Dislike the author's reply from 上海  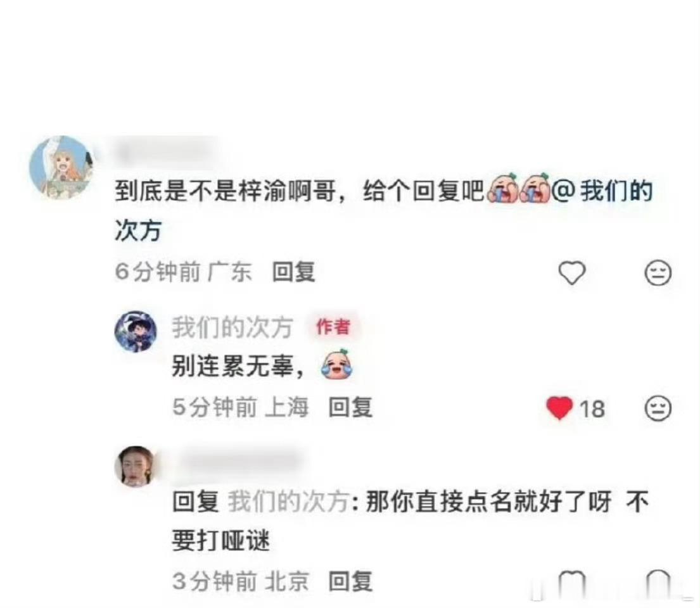pos(658,408)
